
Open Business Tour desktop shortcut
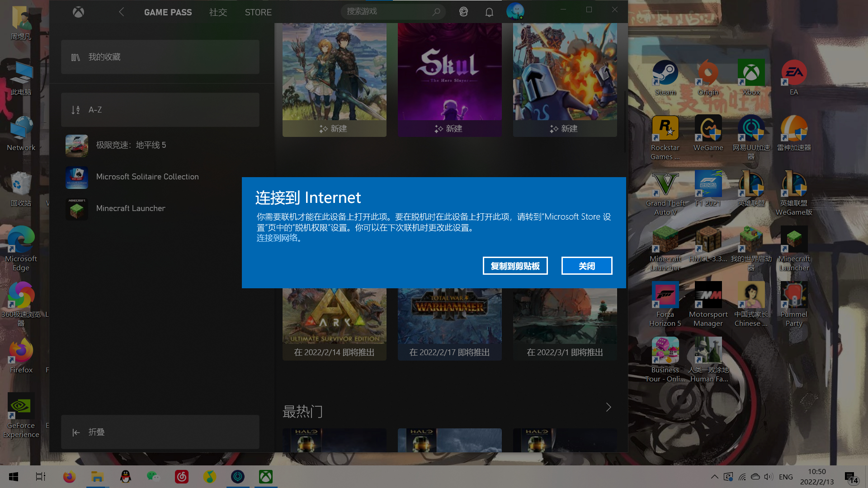point(665,360)
